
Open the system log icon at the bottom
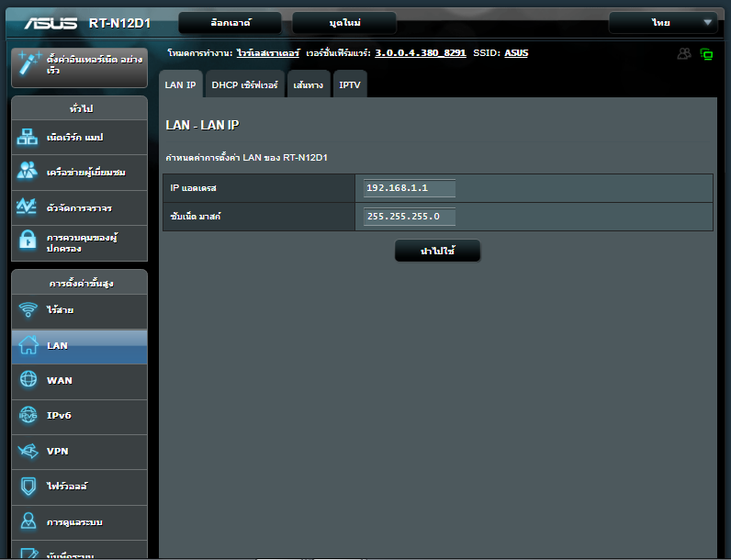pyautogui.click(x=29, y=554)
